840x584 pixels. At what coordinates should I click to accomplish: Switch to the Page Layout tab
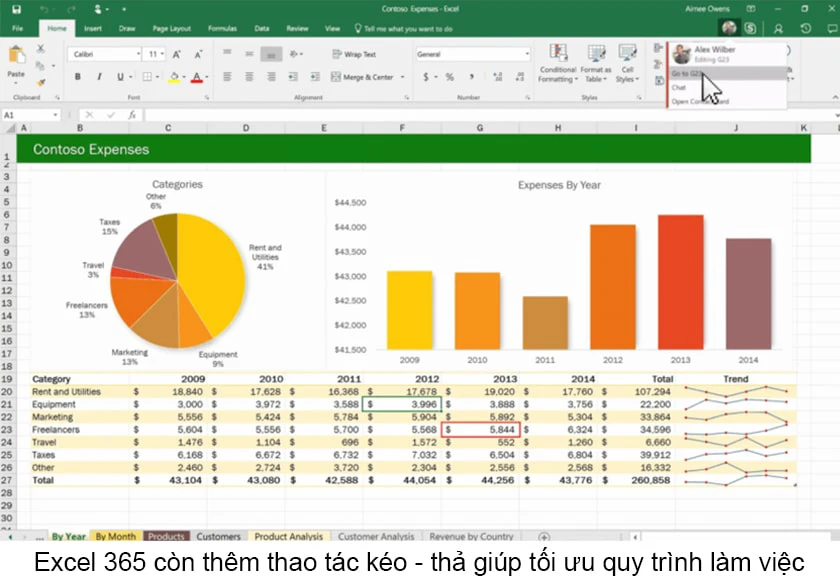(171, 28)
